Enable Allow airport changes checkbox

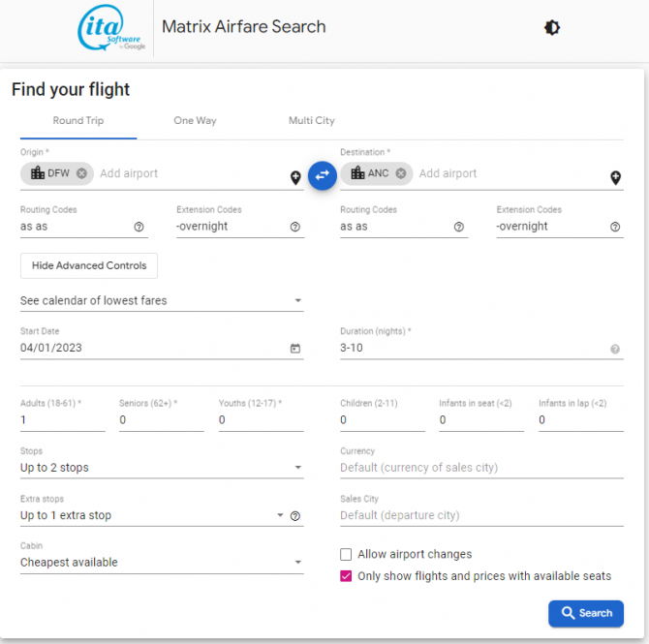(x=346, y=554)
